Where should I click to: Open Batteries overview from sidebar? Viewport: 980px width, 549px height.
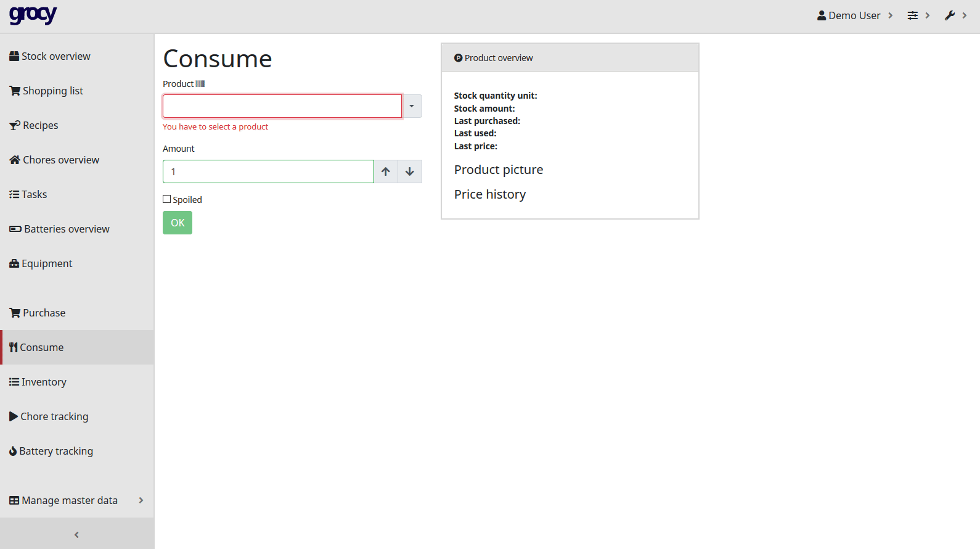(x=67, y=229)
